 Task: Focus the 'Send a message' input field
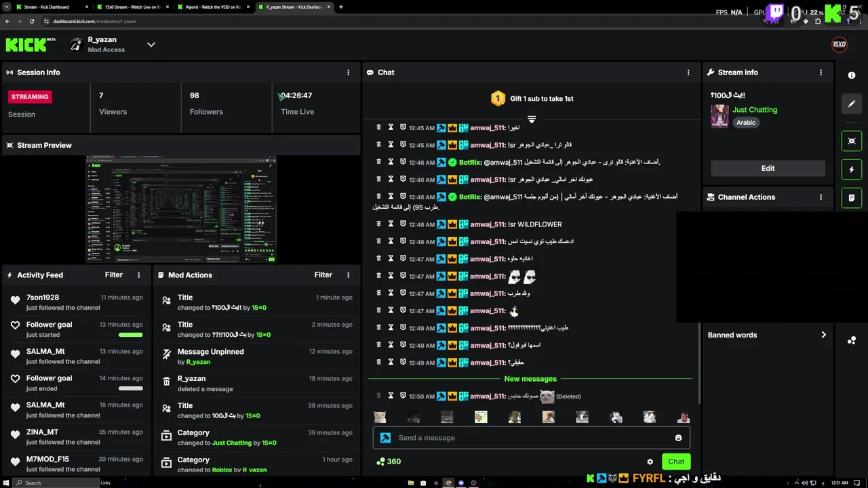point(532,438)
